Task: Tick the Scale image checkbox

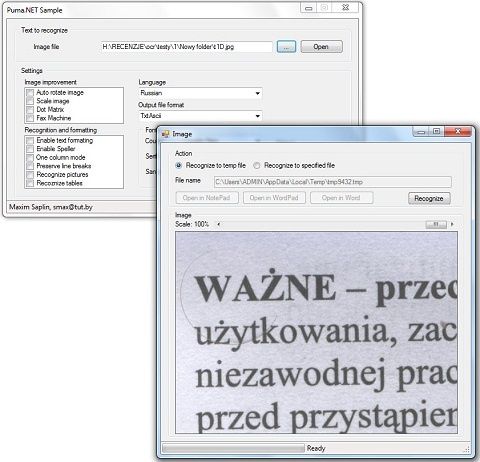Action: [30, 101]
